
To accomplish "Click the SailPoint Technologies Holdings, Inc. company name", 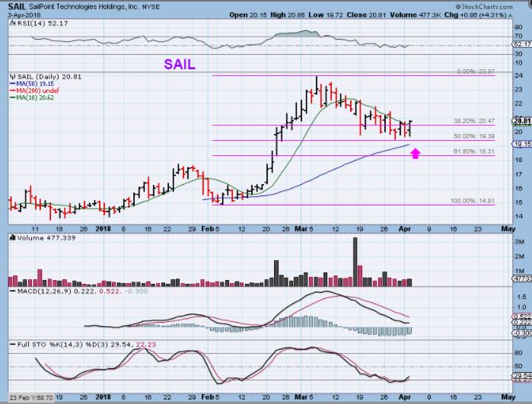I will [84, 7].
